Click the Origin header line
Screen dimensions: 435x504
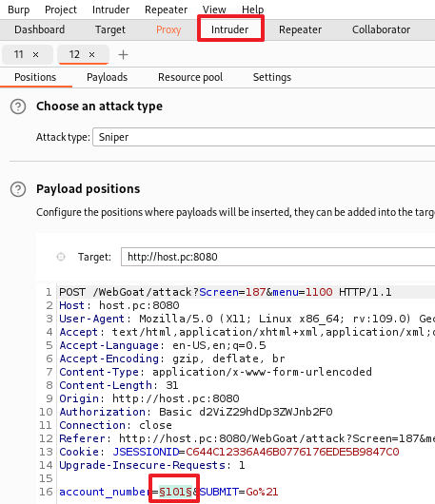coord(149,398)
